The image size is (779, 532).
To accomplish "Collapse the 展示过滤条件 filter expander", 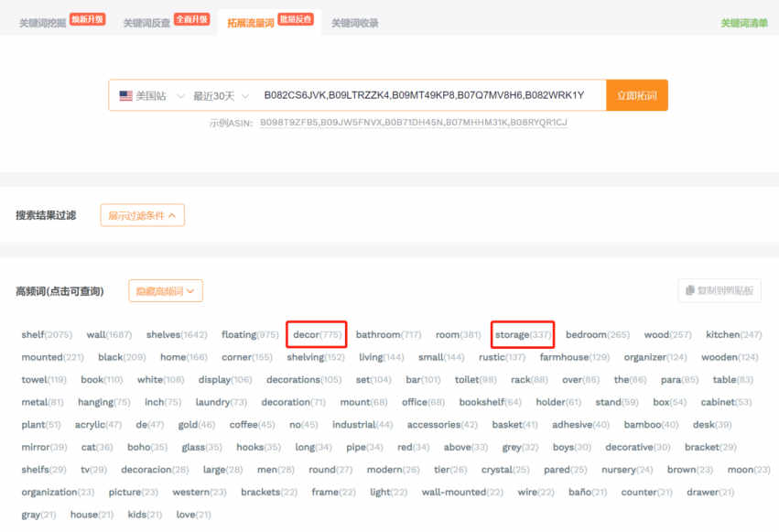I will (x=142, y=215).
